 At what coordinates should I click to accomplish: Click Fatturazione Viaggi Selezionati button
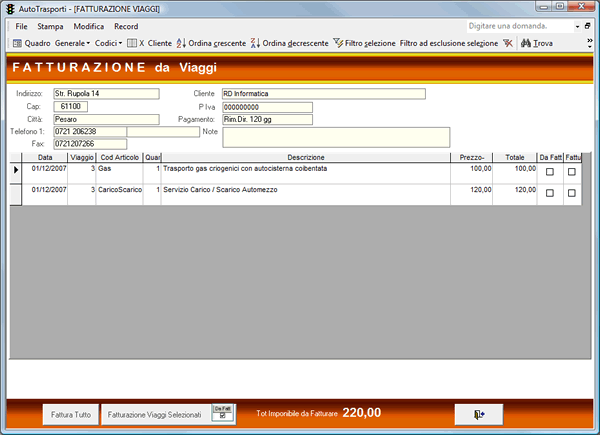click(155, 414)
